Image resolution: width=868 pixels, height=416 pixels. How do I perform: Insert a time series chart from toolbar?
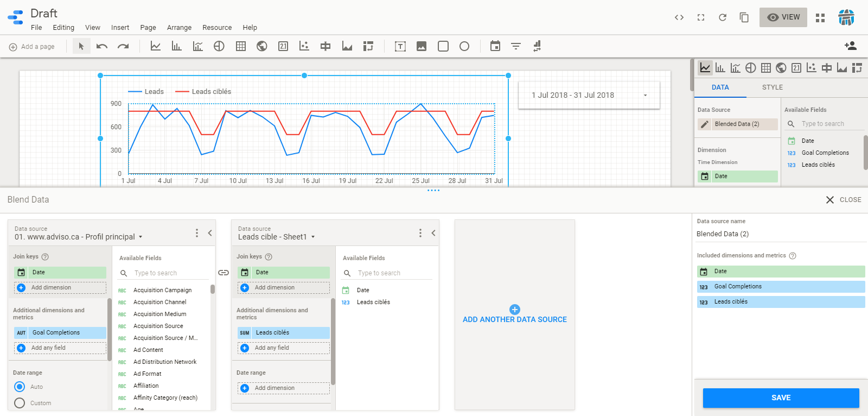156,46
